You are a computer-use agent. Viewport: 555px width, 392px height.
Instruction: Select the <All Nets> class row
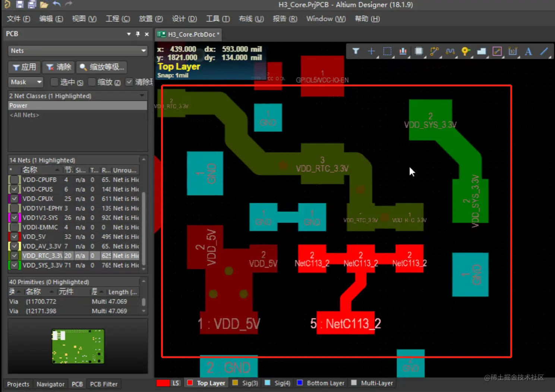coord(78,115)
